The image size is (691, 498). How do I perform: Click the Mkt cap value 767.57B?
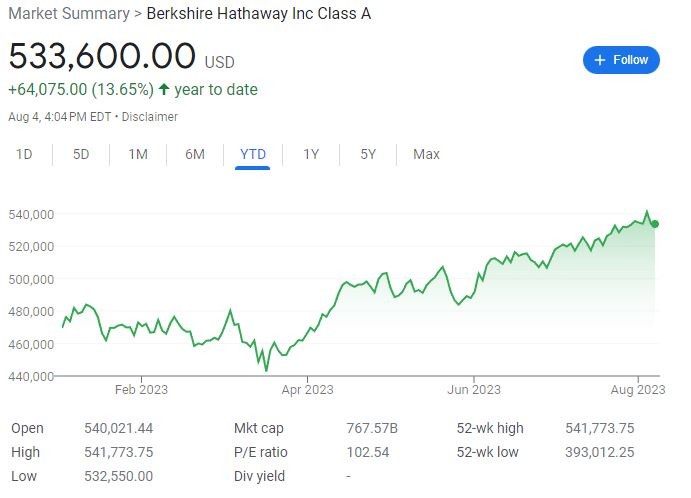372,428
